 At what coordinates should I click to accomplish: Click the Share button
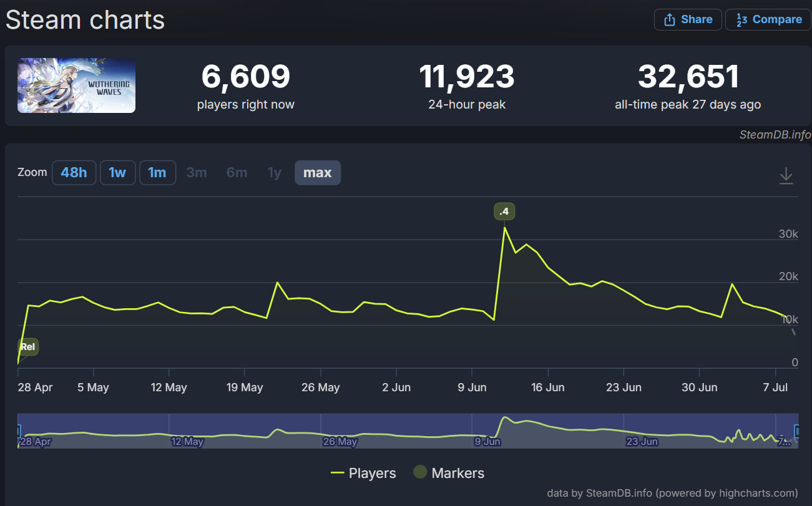tap(688, 19)
